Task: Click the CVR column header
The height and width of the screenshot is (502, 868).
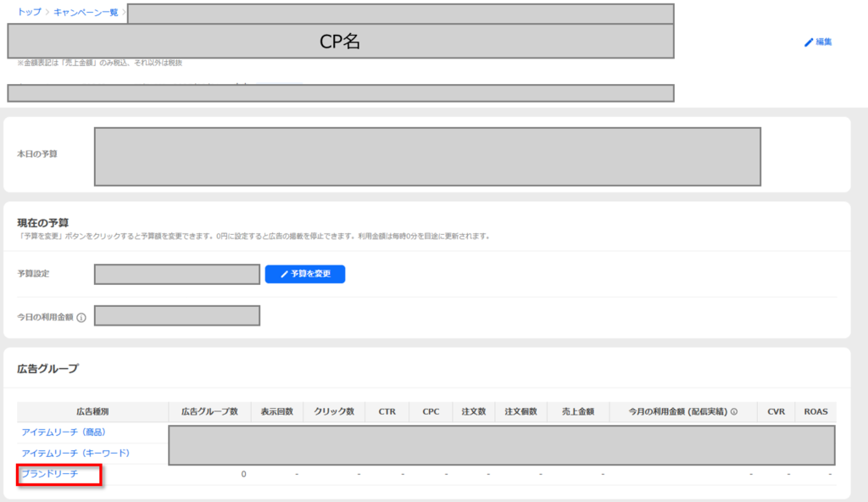Action: (776, 412)
